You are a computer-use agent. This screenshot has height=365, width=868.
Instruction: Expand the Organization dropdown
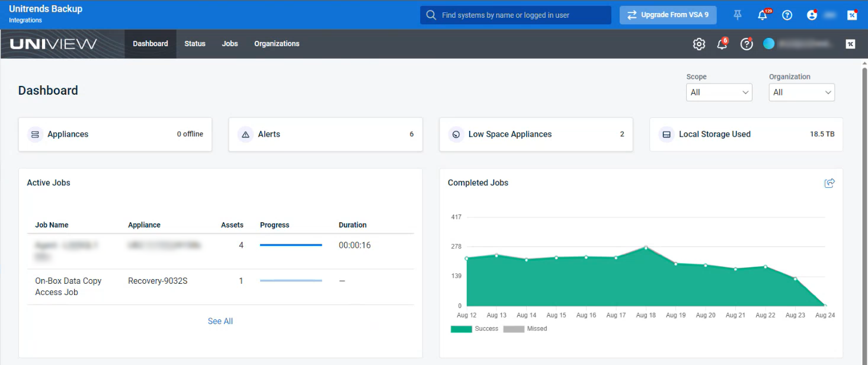802,92
